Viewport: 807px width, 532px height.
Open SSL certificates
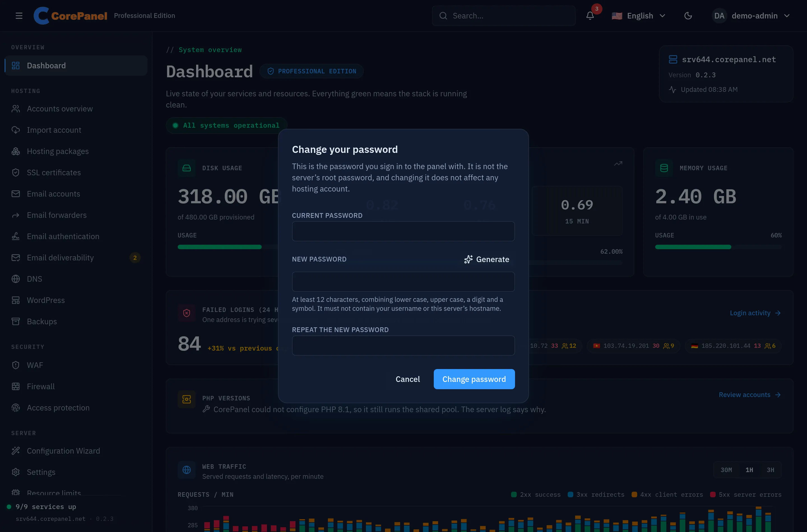(76, 172)
